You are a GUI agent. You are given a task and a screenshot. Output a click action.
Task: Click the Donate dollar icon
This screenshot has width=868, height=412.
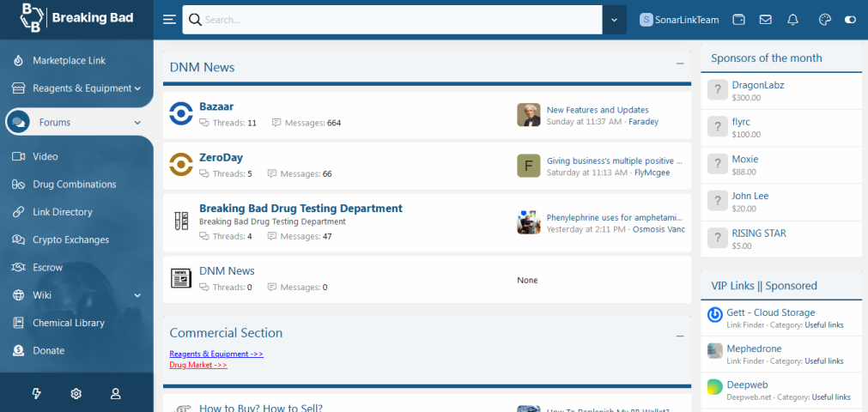point(18,350)
